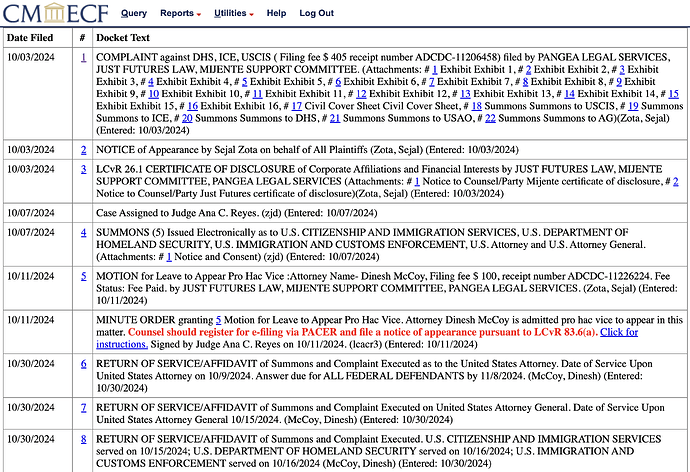Open docket entry 4 Summons Issued

coord(84,232)
